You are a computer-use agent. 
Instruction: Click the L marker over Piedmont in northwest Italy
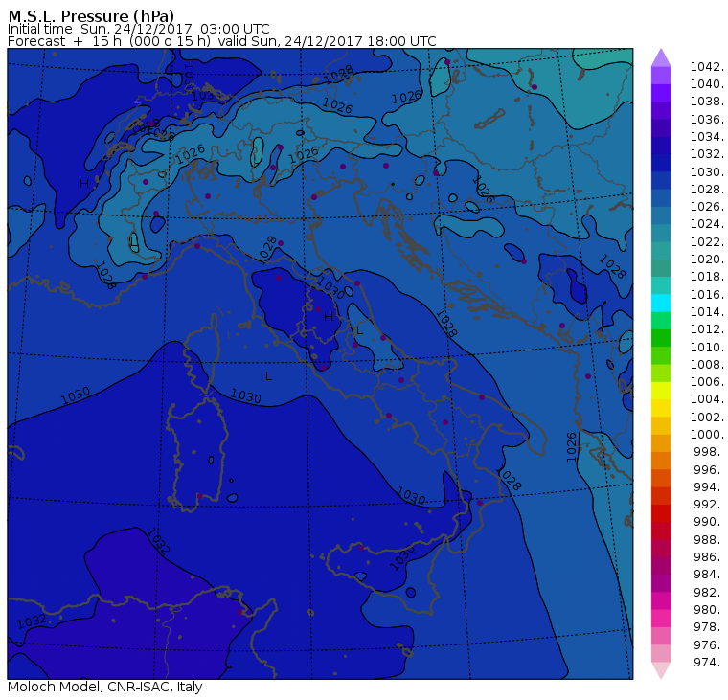point(134,242)
